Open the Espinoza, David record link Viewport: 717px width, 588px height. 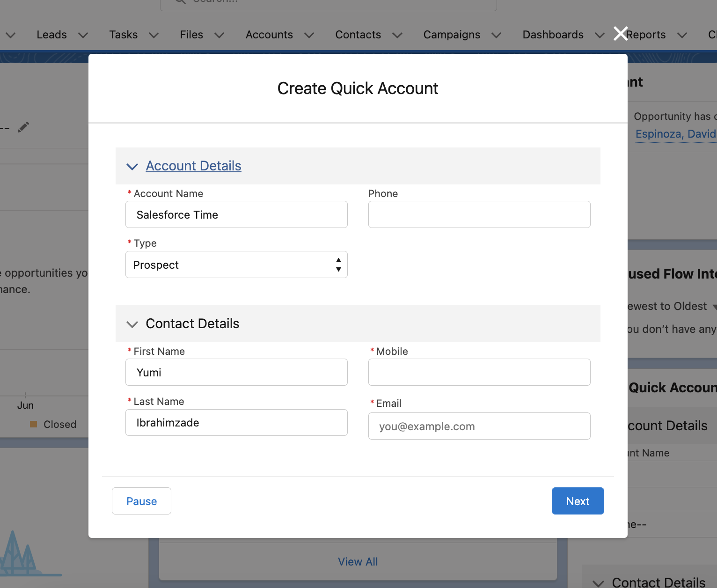coord(675,134)
